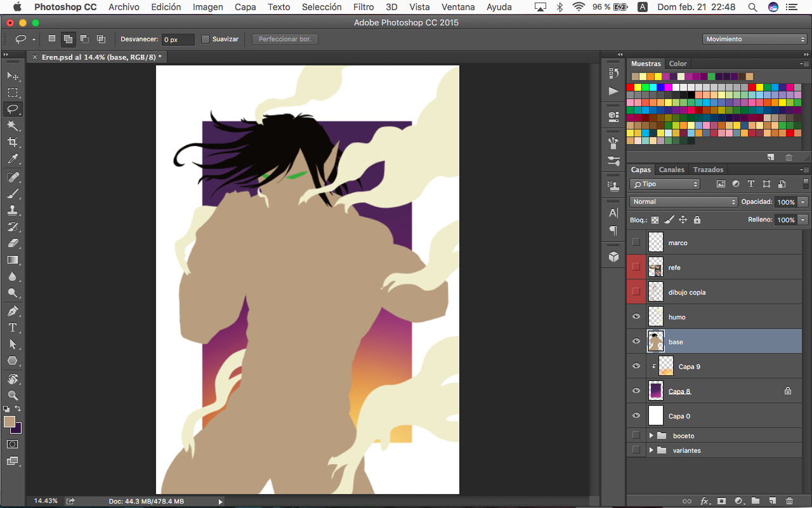Open the Movimiento workspace dropdown
The width and height of the screenshot is (812, 508).
tap(755, 39)
